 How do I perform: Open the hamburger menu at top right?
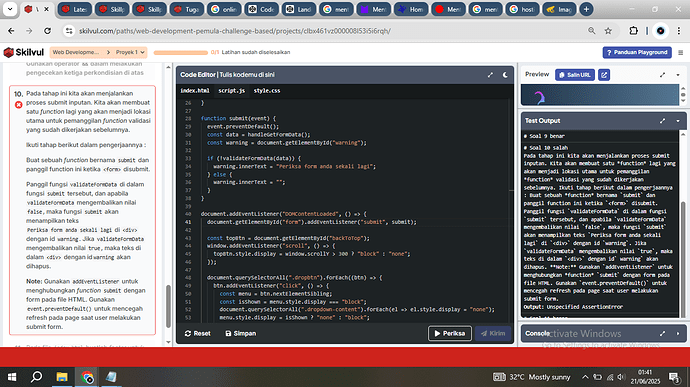click(x=680, y=52)
